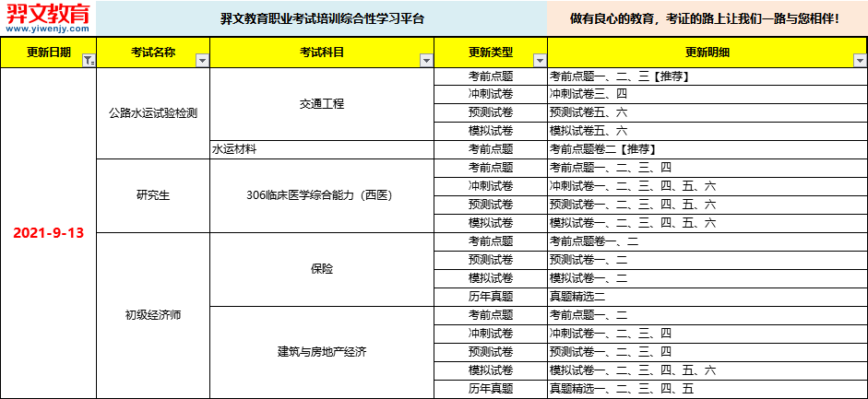868x399 pixels.
Task: Select the 更新日期 header cell
Action: pyautogui.click(x=48, y=53)
